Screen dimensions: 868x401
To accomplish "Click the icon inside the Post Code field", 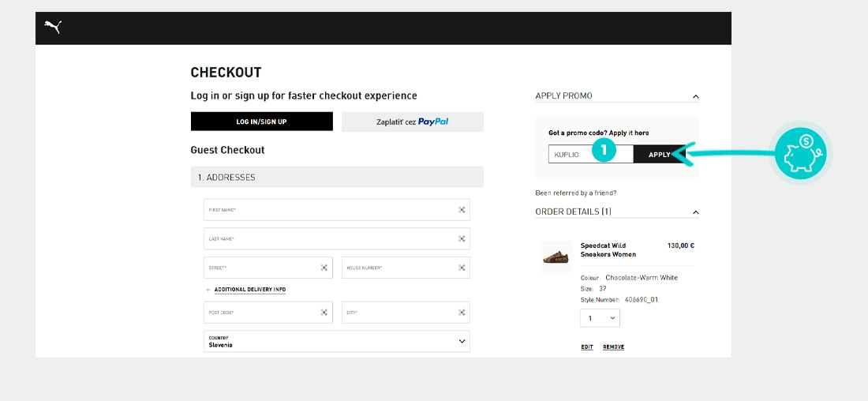I will coord(324,313).
